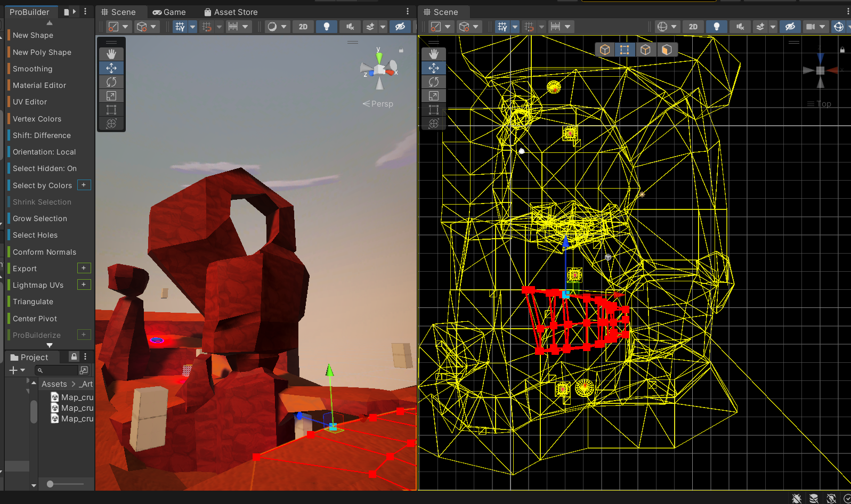The width and height of the screenshot is (851, 504).
Task: Switch to ProBuilder Edge selection mode
Action: point(645,50)
